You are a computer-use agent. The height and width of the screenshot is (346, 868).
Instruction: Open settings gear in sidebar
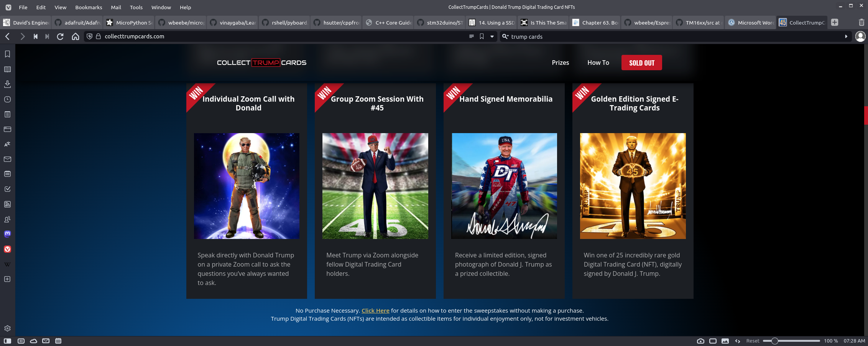[7, 328]
